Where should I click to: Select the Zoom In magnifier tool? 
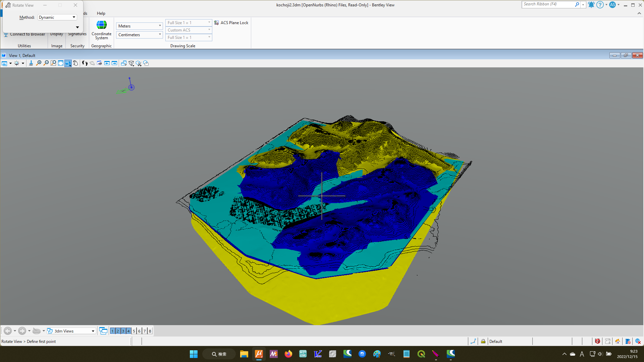(x=39, y=63)
